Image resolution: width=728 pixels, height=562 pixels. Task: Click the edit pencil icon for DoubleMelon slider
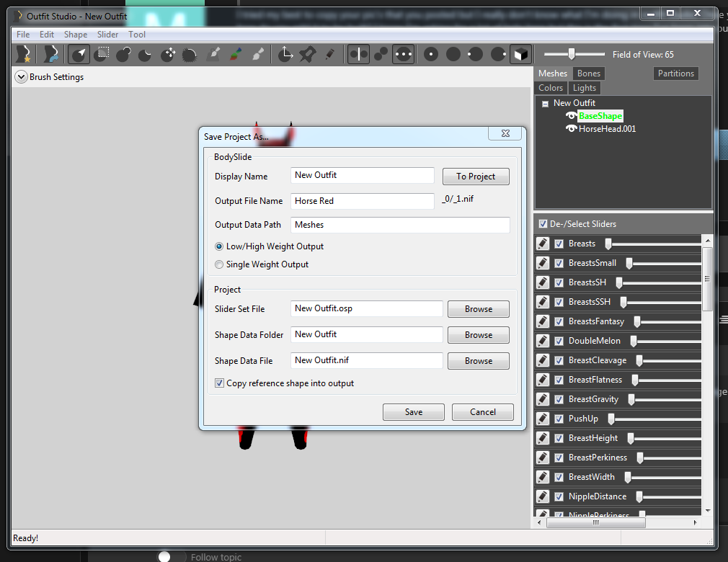542,341
